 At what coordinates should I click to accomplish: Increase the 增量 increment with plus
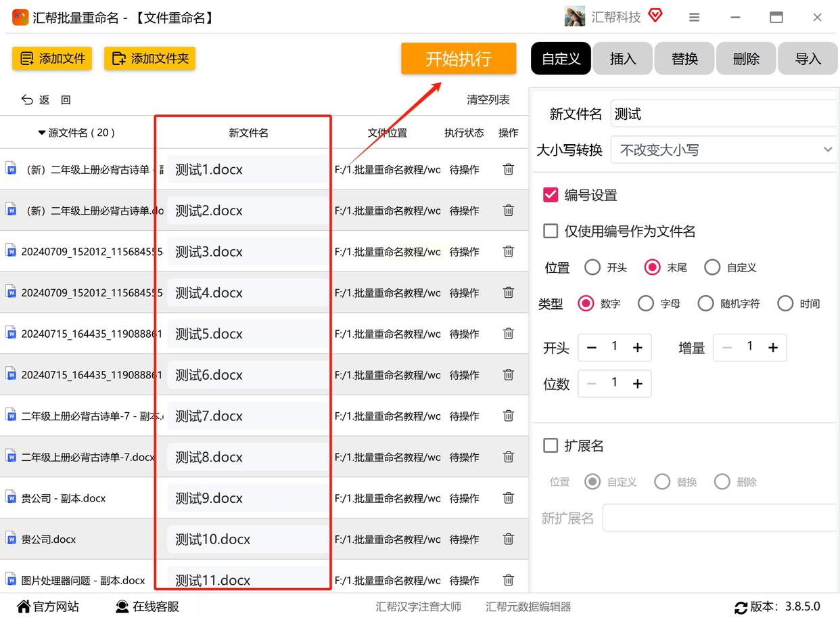[773, 347]
